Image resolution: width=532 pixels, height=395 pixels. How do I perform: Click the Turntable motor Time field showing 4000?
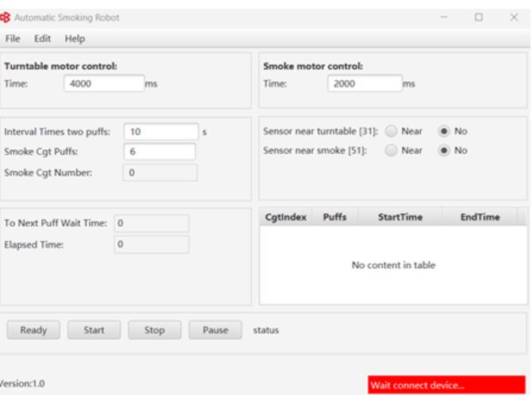pyautogui.click(x=104, y=83)
